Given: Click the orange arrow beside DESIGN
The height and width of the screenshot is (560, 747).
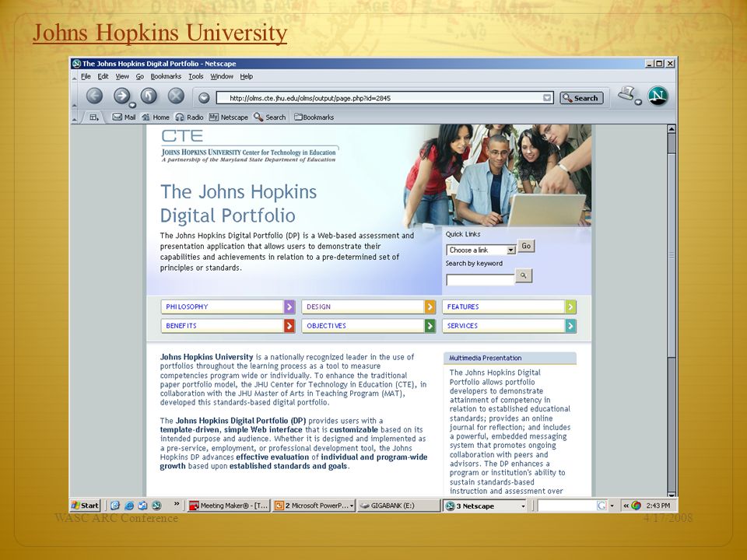Looking at the screenshot, I should (x=430, y=306).
